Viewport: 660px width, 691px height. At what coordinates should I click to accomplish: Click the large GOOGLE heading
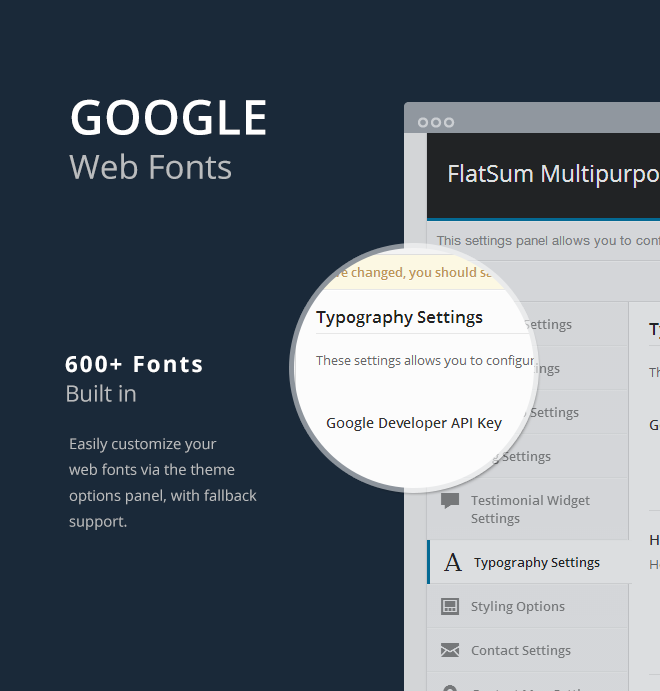pyautogui.click(x=168, y=118)
